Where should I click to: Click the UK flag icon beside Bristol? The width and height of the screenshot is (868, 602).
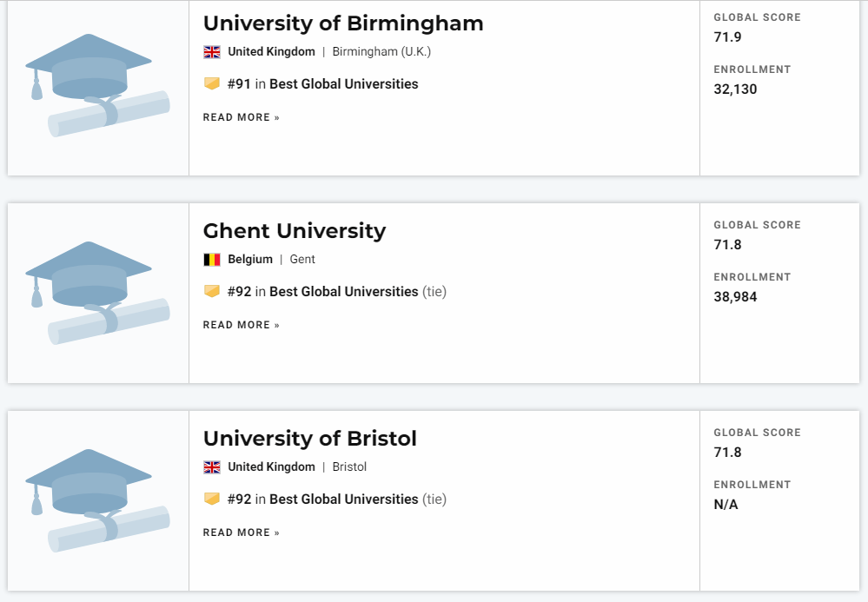pyautogui.click(x=212, y=467)
